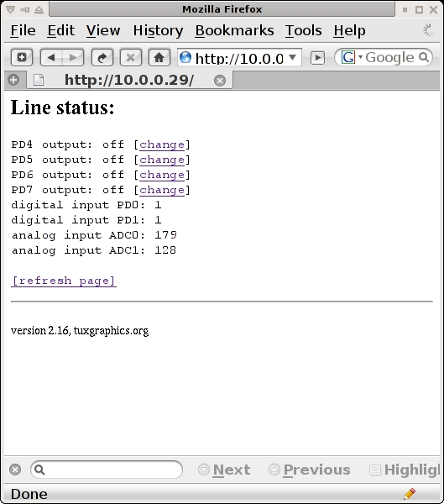Click the find bar search text field

tap(107, 470)
